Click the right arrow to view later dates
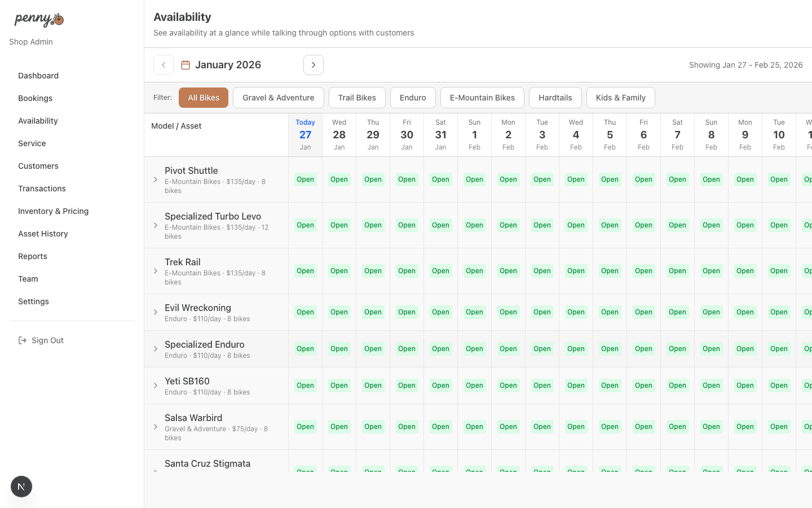 click(x=314, y=64)
